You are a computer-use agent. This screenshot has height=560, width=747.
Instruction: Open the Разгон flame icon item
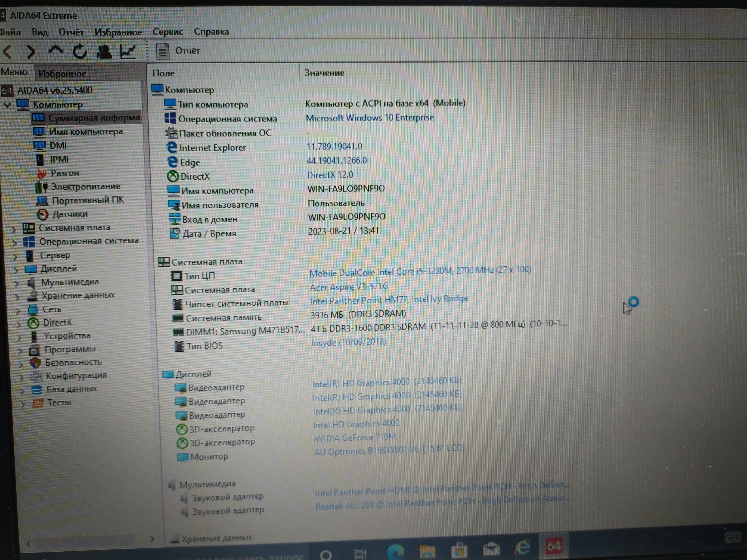point(57,173)
